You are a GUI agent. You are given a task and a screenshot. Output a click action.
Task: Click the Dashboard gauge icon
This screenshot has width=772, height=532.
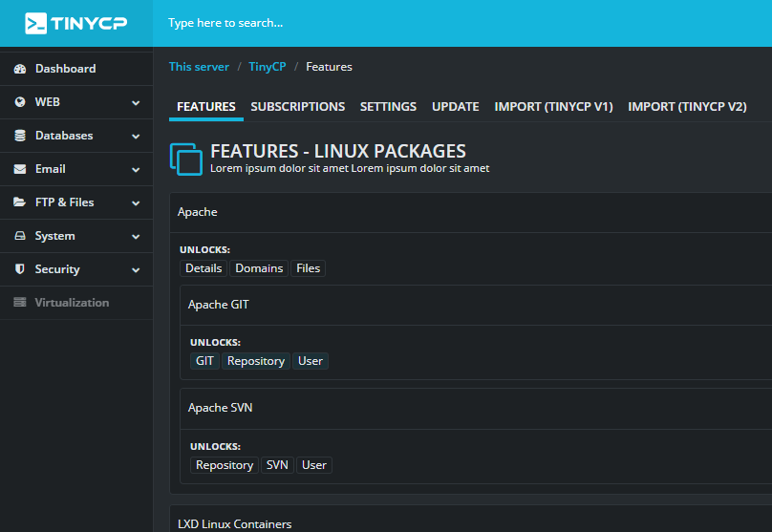point(20,69)
